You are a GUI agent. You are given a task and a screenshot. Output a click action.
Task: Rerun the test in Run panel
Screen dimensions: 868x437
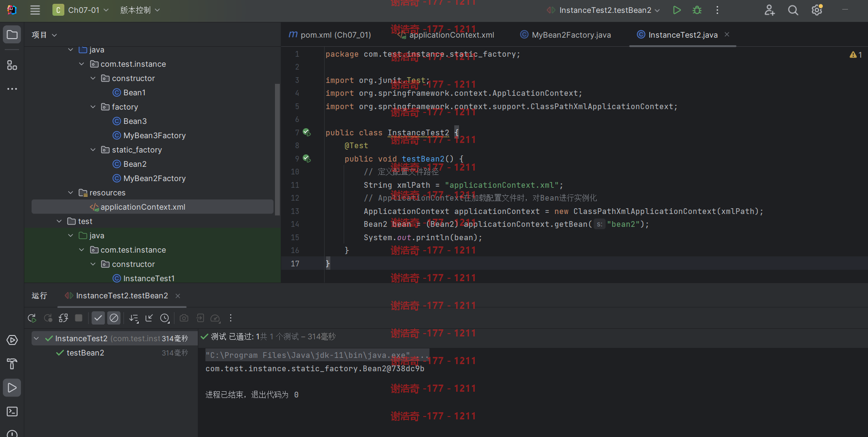[x=32, y=318]
